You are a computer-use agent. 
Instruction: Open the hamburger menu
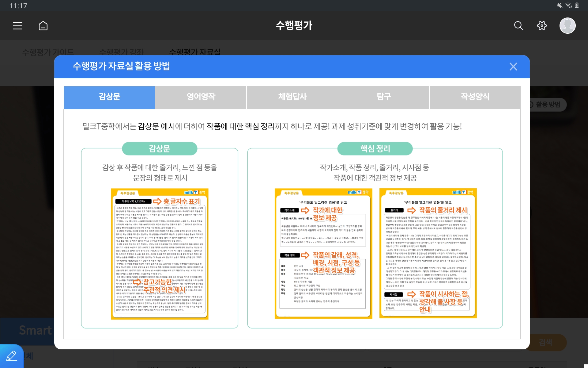coord(17,26)
